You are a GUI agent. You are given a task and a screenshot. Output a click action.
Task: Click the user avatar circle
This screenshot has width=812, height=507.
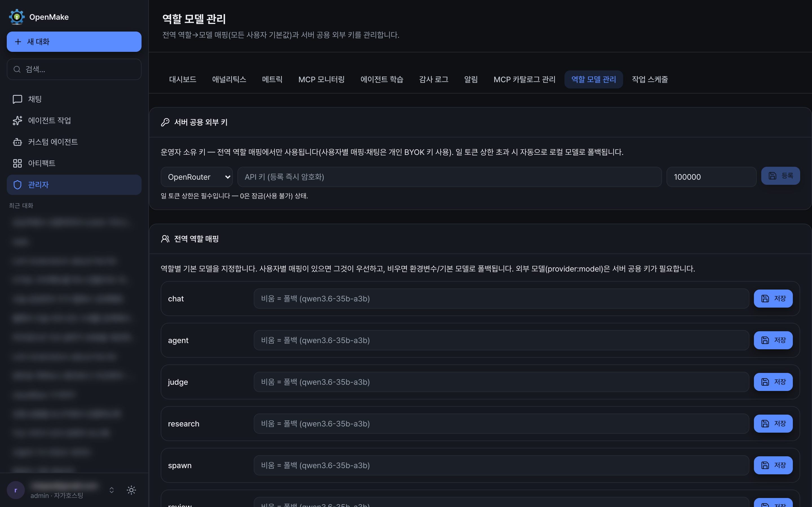[x=16, y=490]
